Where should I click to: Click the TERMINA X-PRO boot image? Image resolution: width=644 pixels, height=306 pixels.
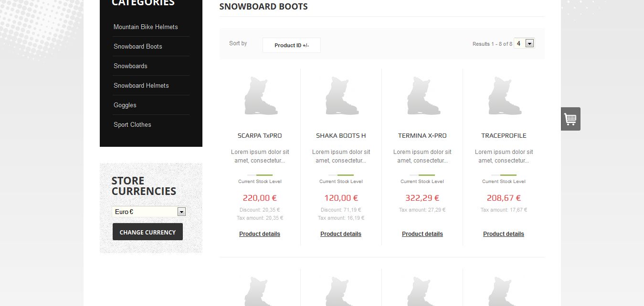422,97
